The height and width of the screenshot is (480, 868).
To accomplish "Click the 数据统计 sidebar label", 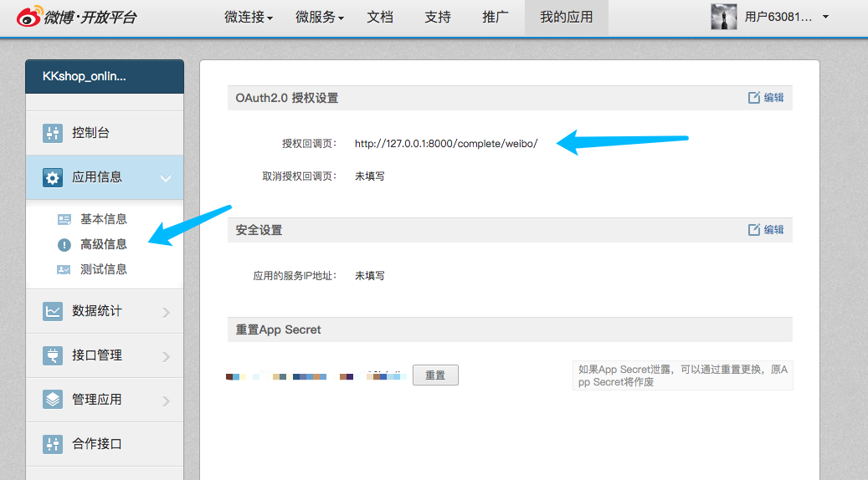I will [x=97, y=311].
